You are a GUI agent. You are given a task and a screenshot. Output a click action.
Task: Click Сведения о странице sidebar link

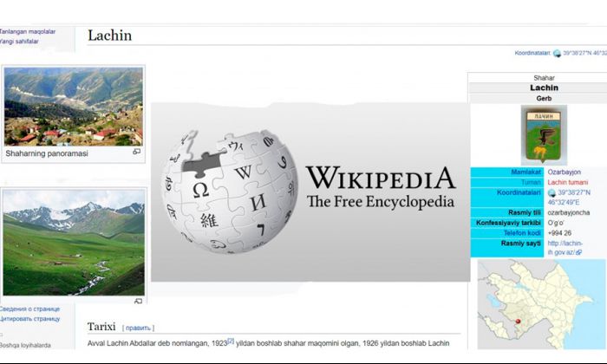tap(29, 309)
